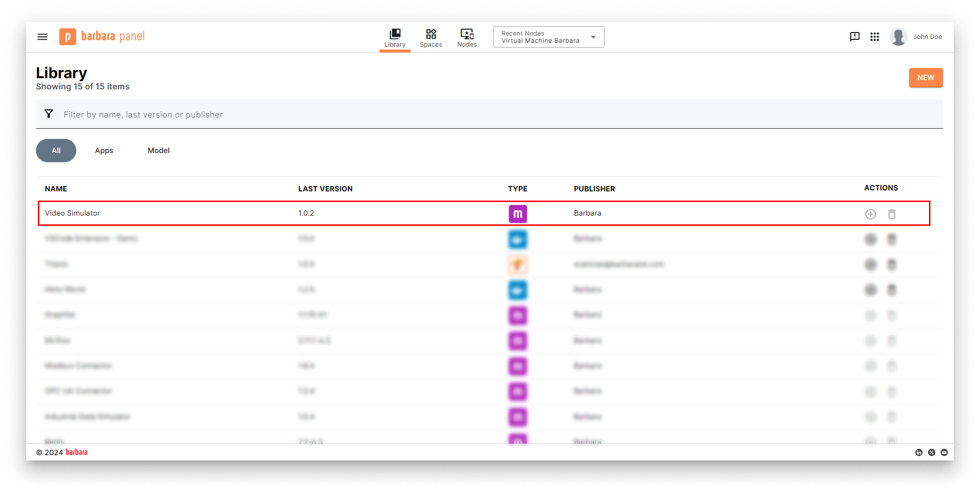Screen dimensions: 980x492
Task: Filter library by Apps
Action: 104,151
